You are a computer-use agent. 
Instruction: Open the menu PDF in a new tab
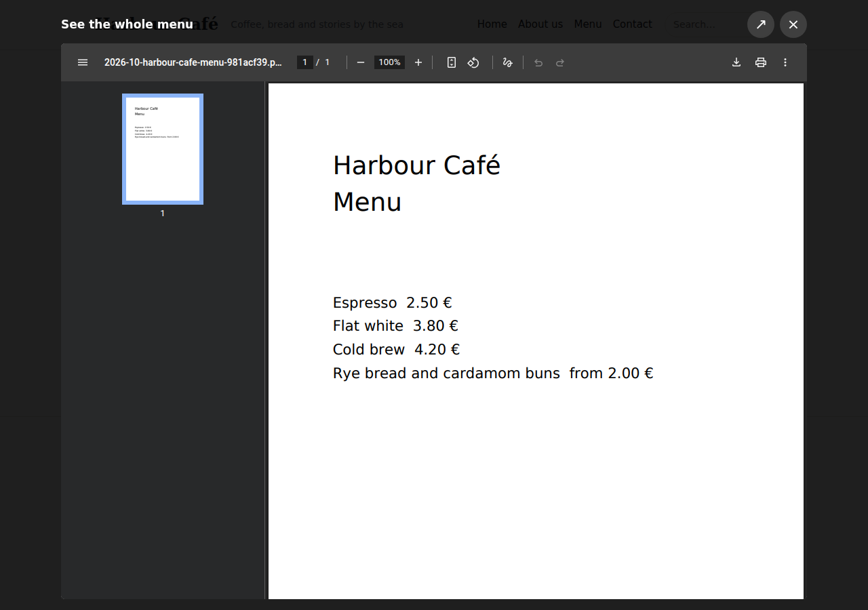[x=761, y=24]
